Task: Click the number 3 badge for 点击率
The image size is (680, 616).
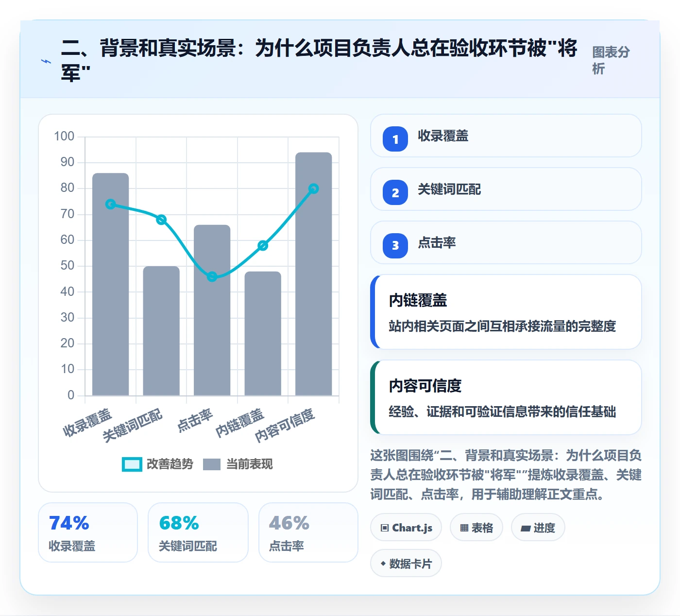Action: [x=395, y=246]
